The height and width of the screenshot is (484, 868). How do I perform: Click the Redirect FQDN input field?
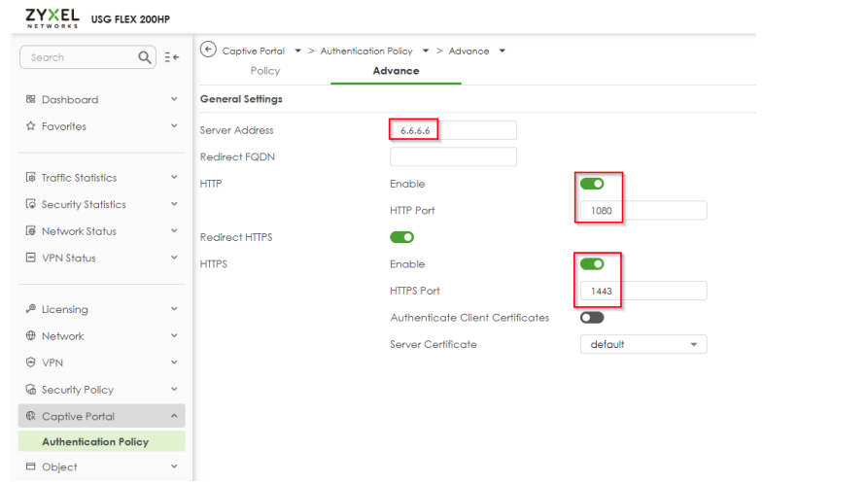[453, 156]
